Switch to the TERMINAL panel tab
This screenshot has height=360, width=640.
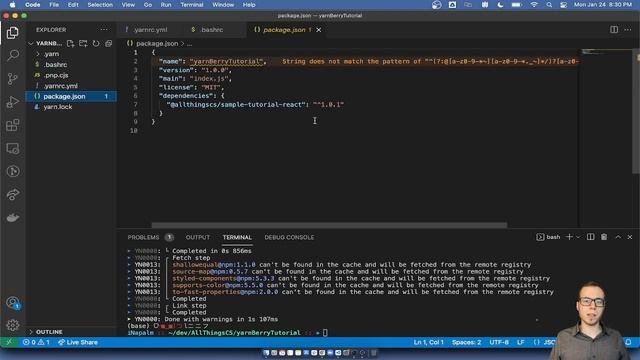coord(237,237)
